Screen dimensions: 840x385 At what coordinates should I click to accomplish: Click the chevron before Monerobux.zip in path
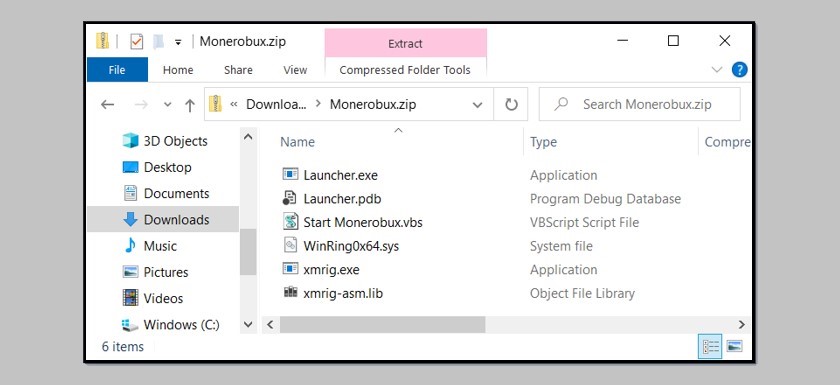[x=318, y=104]
